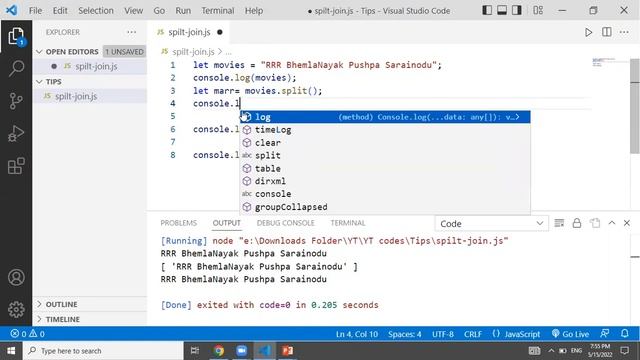Show errors and warnings count

coord(27,334)
